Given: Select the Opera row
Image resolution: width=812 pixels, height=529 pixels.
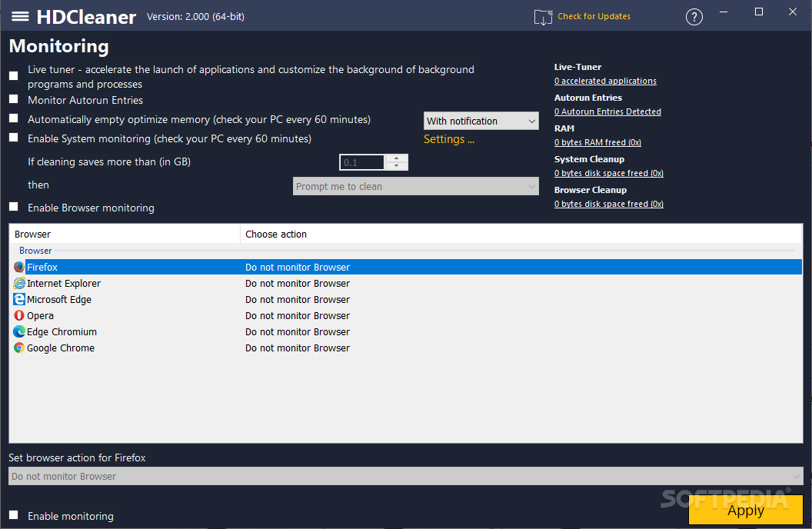Looking at the screenshot, I should click(x=406, y=315).
